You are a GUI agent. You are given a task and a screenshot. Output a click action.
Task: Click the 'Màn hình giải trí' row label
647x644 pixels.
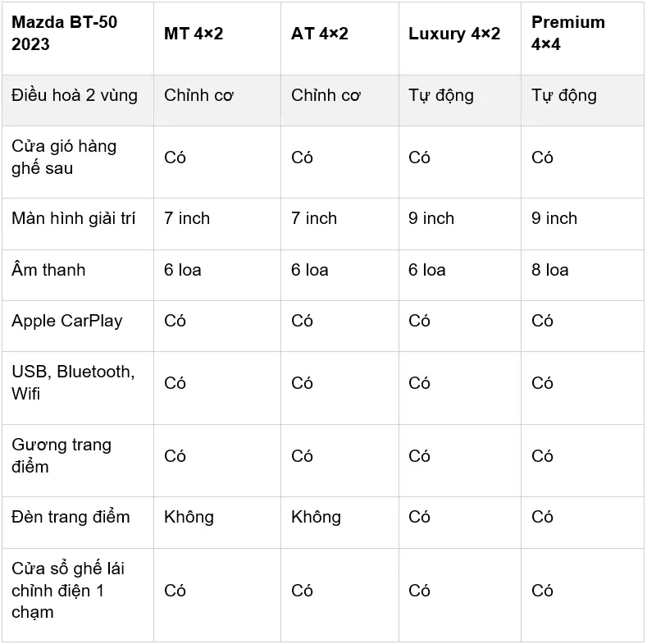click(x=74, y=218)
